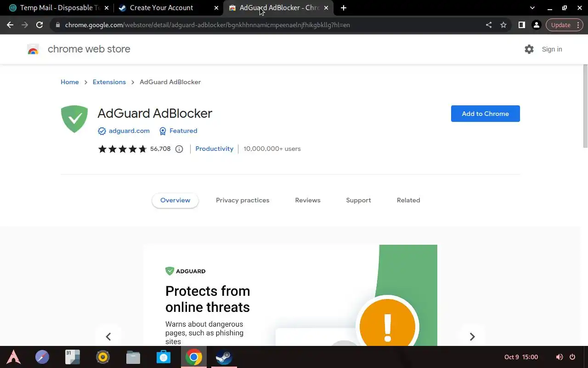Screen dimensions: 588x368
Task: Open the Productivity category link
Action: [x=215, y=149]
